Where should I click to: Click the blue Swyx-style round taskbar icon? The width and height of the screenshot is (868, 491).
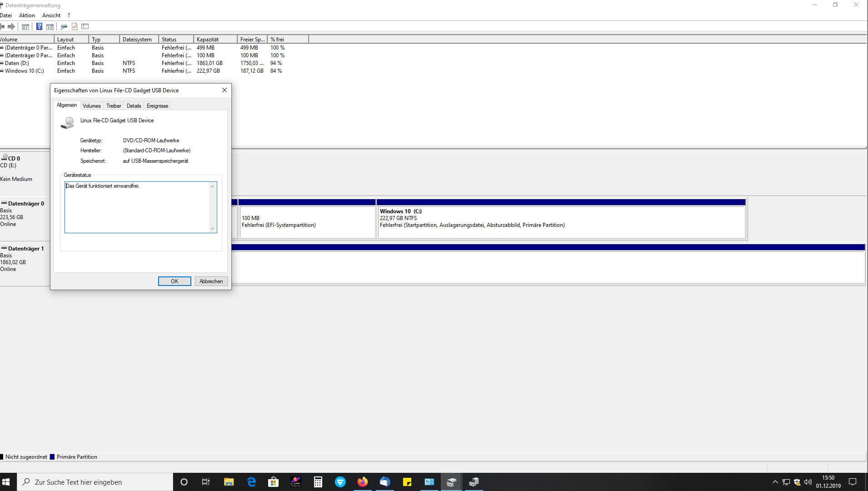pos(340,482)
